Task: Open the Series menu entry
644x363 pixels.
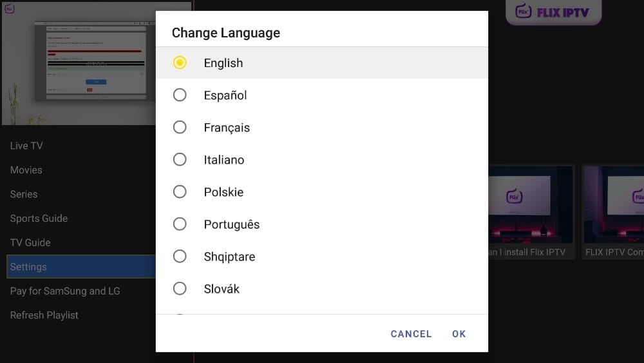Action: [x=24, y=194]
